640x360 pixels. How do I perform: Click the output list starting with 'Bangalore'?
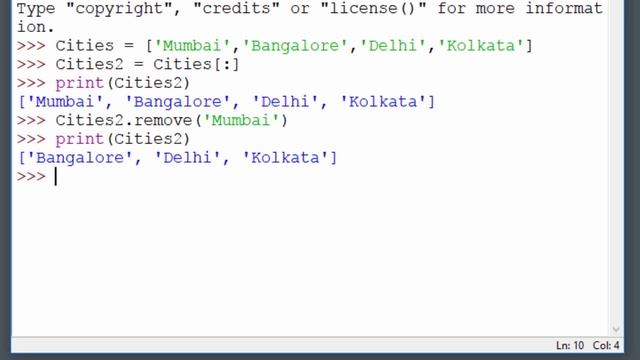pos(178,158)
